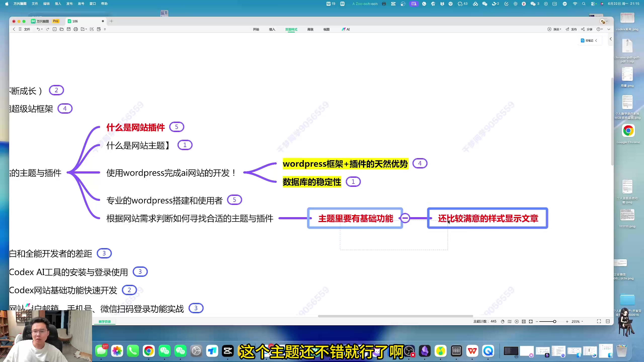The height and width of the screenshot is (362, 644).
Task: Click the horizontal scrollbar
Action: point(395,316)
